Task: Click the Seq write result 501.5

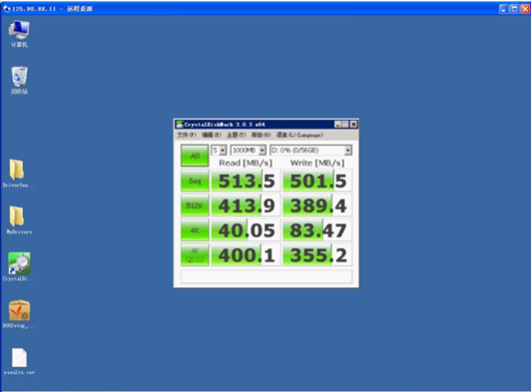Action: (317, 181)
